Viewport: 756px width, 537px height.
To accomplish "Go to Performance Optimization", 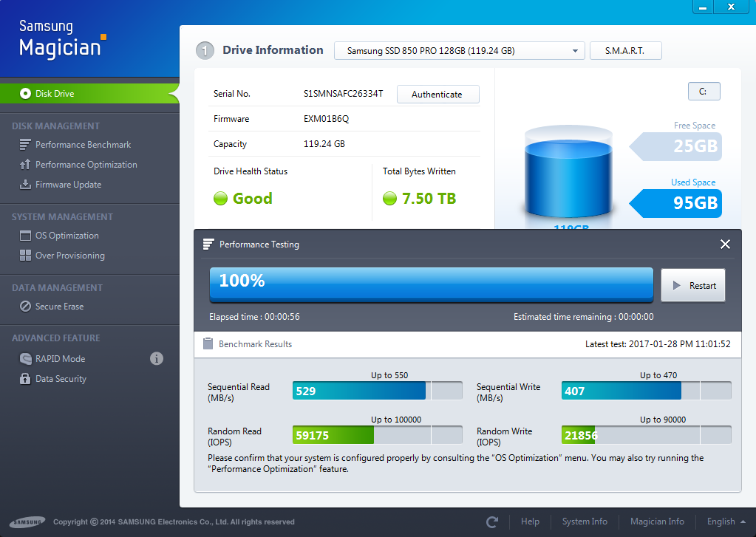I will click(86, 165).
